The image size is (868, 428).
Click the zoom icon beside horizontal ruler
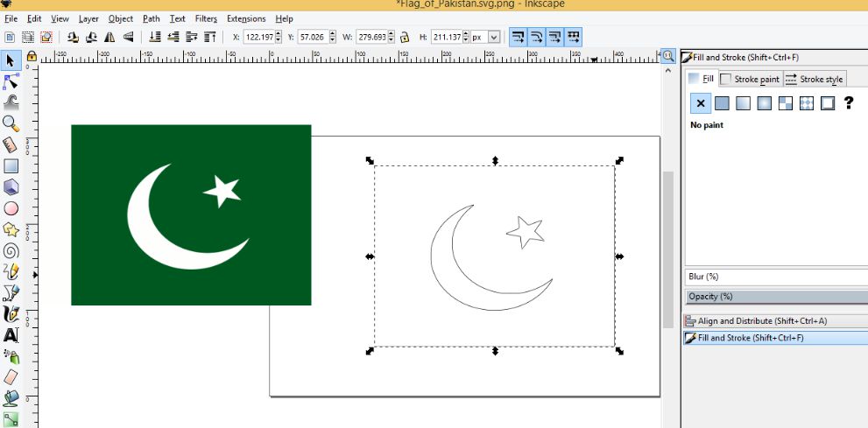pos(668,56)
